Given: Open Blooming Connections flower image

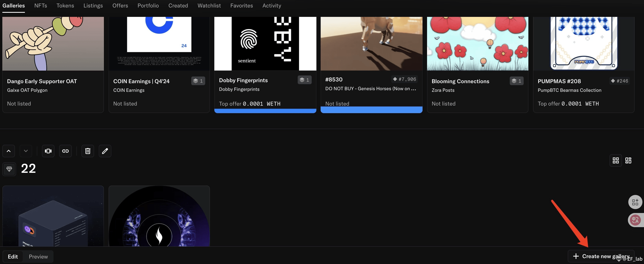Looking at the screenshot, I should 478,44.
